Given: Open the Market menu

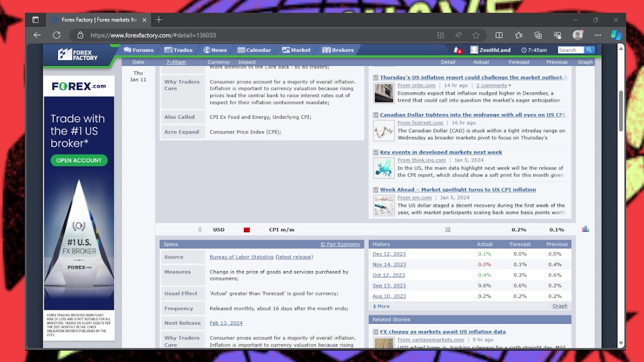Looking at the screenshot, I should click(x=296, y=50).
